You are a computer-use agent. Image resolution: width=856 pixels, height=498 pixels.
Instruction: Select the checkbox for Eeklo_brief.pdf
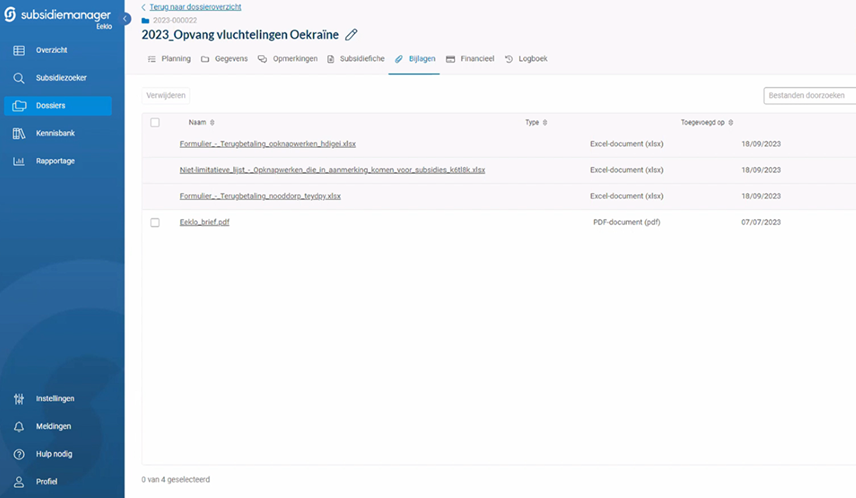click(x=155, y=222)
